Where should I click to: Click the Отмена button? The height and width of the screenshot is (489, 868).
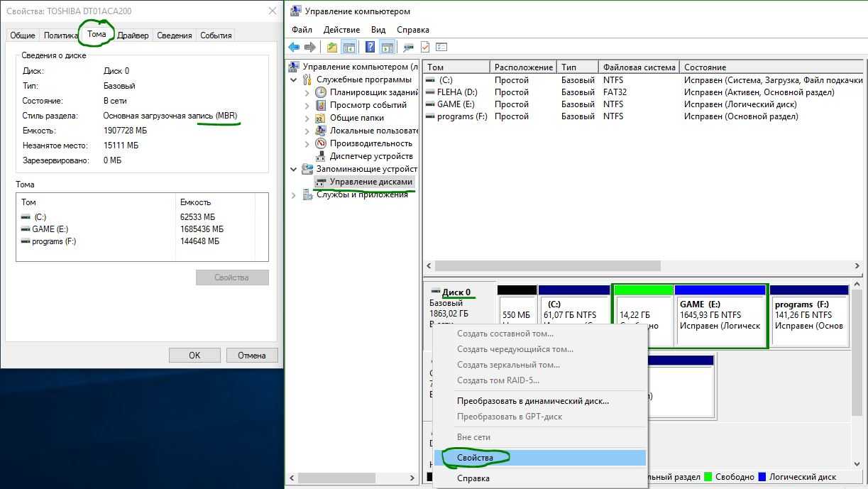[x=252, y=356]
